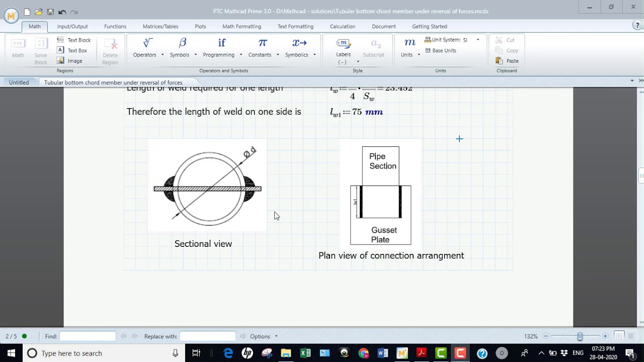Open the Getting Started ribbon tab
The image size is (644, 362).
pyautogui.click(x=430, y=26)
